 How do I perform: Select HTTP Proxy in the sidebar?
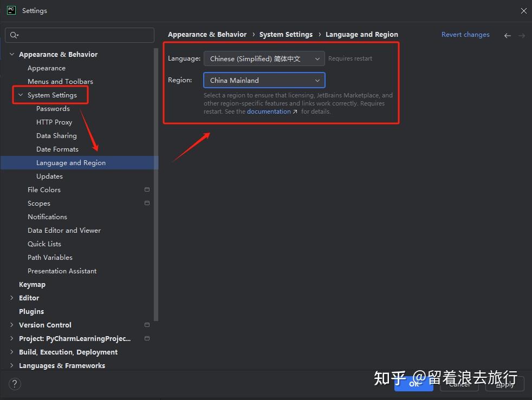pos(54,122)
